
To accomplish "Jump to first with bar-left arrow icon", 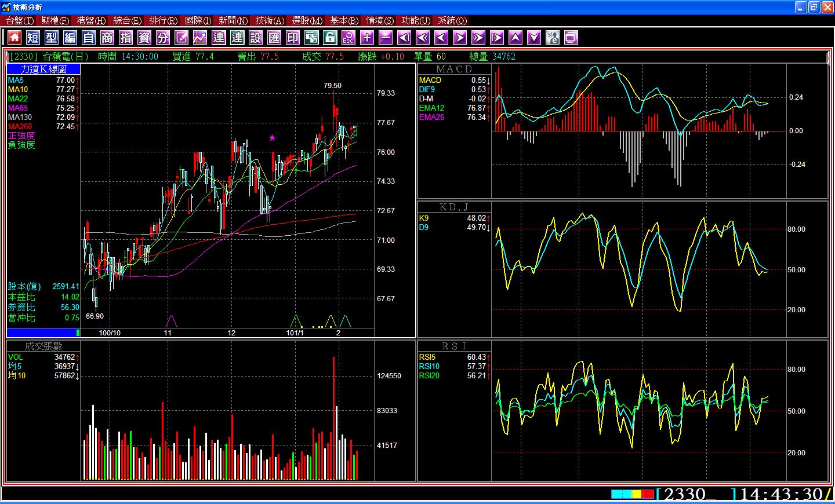I will [x=404, y=38].
